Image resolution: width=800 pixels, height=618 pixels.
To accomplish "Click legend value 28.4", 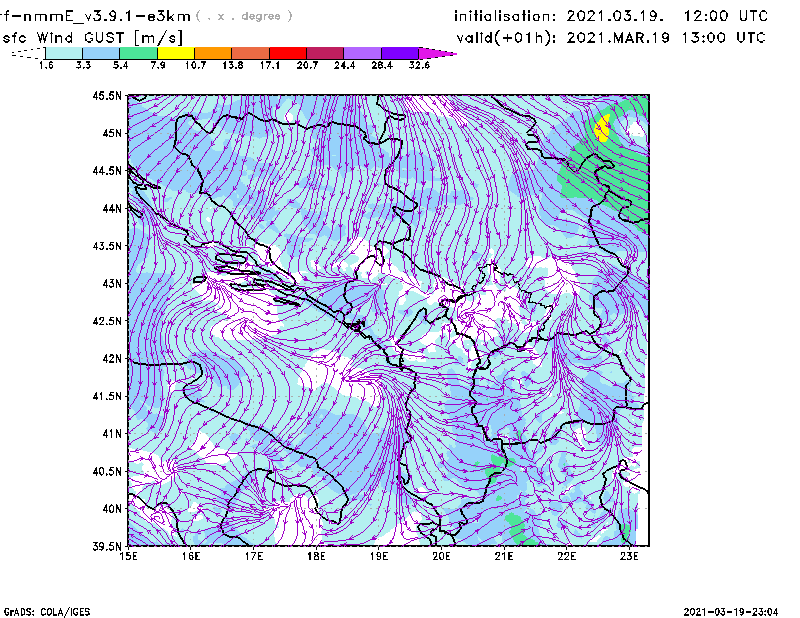I will coord(382,65).
